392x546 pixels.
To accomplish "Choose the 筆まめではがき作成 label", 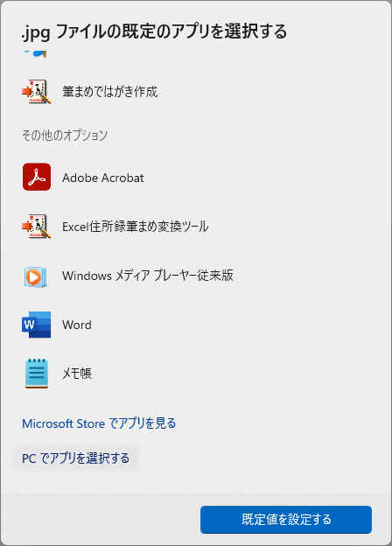I will coord(109,92).
